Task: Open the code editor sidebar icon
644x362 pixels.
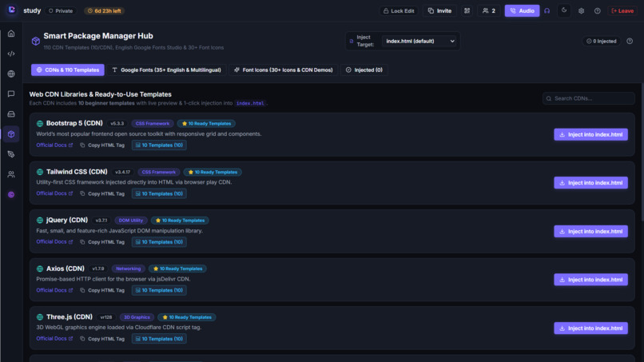Action: pos(11,54)
